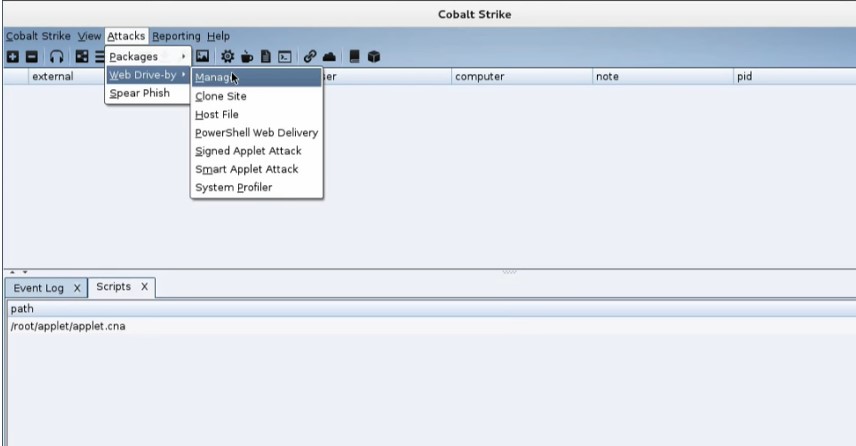Click the cube toolbar icon
856x446 pixels.
(x=373, y=56)
